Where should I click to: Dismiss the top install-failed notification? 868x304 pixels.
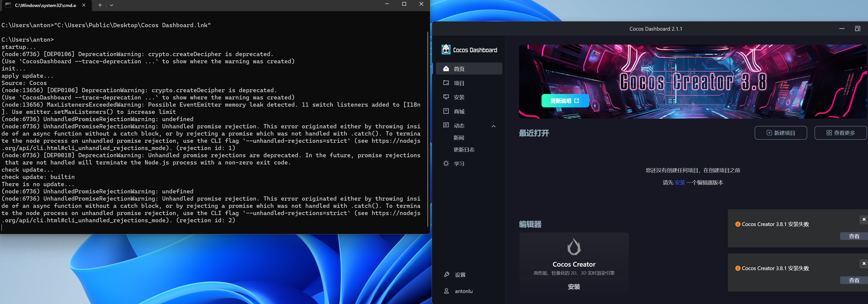coord(864,219)
